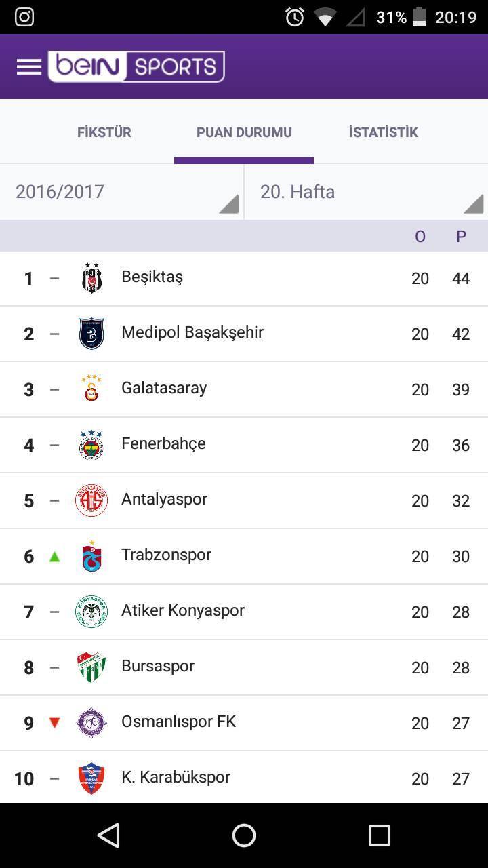
Task: Tap the Trabzonspor club crest
Action: [91, 556]
